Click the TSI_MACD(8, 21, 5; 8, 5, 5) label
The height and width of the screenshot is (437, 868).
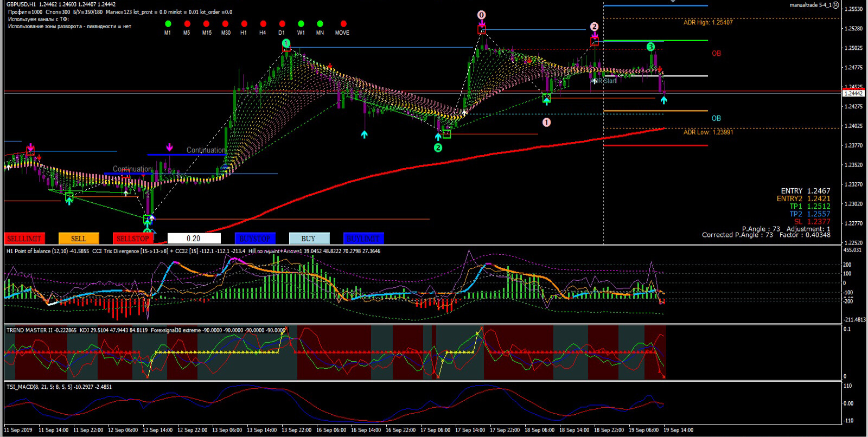pos(39,387)
